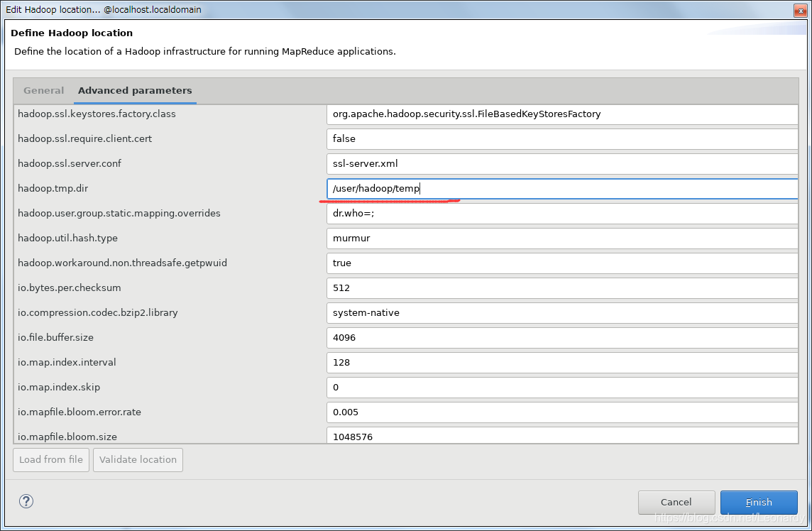Click the io.bytes.per.checksum value field
Viewport: 812px width, 531px height.
(x=561, y=288)
